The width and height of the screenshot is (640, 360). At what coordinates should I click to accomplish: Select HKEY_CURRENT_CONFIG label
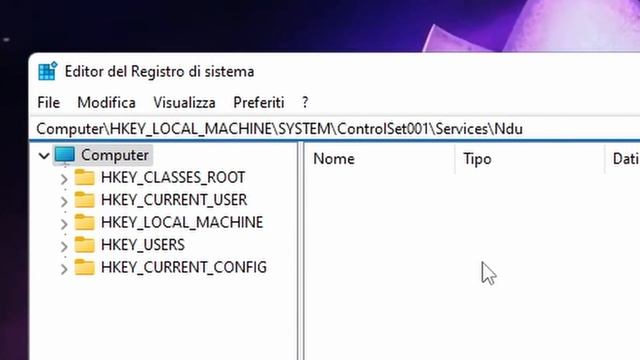tap(184, 267)
